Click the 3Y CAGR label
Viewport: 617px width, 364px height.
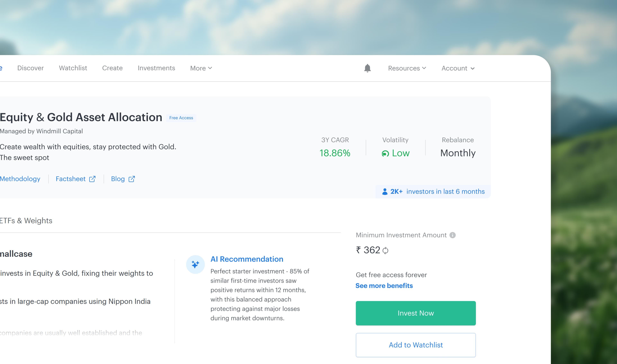pos(335,140)
